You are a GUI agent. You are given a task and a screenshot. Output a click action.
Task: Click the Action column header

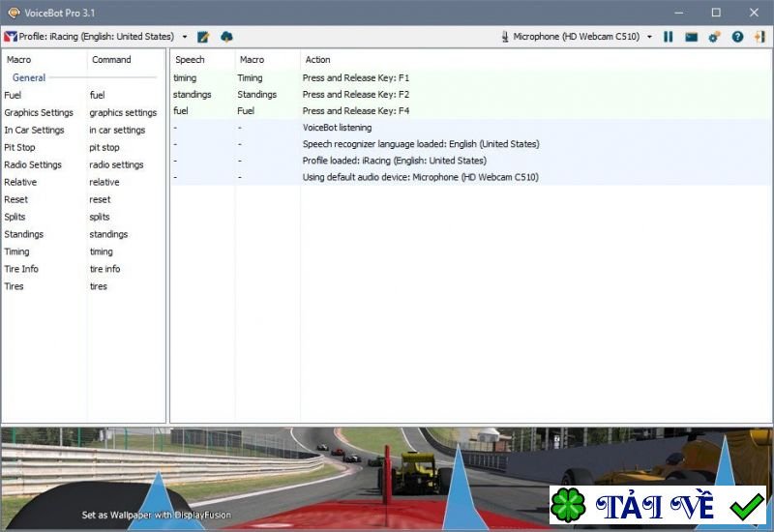[317, 60]
